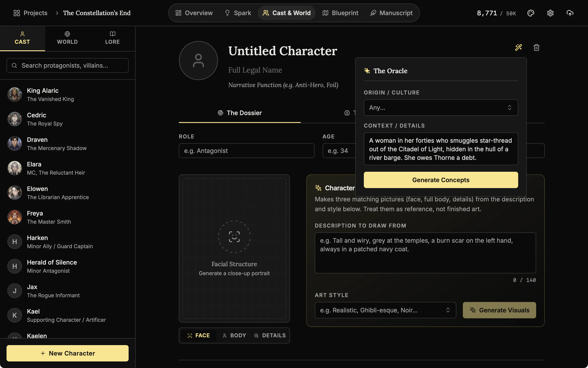
Task: Click New Character button
Action: [x=68, y=353]
